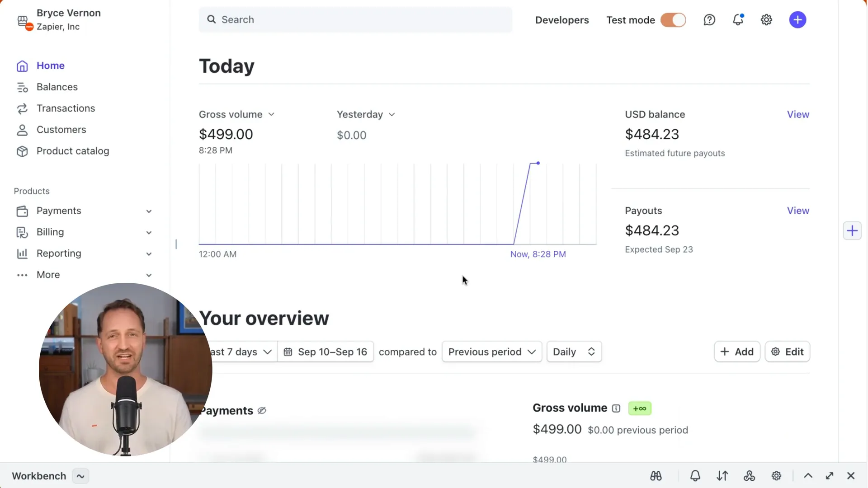Expand the Yesterday comparison dropdown

tap(365, 114)
